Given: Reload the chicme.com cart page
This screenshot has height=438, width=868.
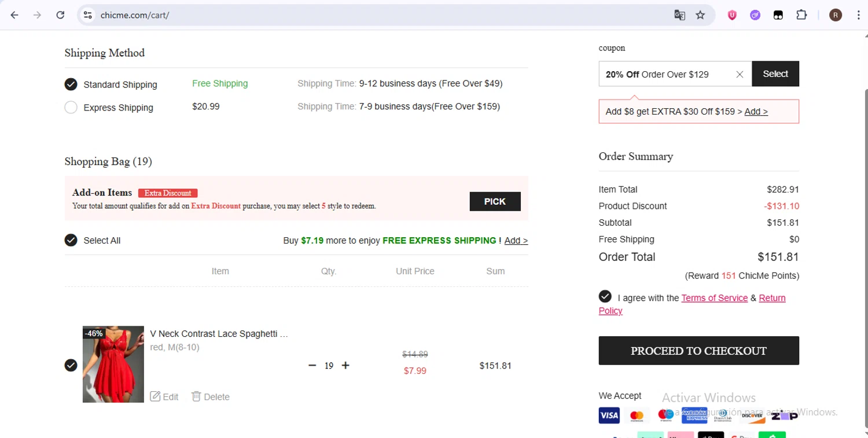Looking at the screenshot, I should pyautogui.click(x=60, y=15).
